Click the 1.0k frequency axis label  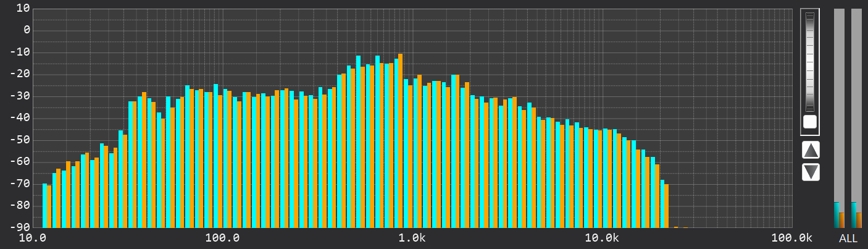tap(412, 238)
